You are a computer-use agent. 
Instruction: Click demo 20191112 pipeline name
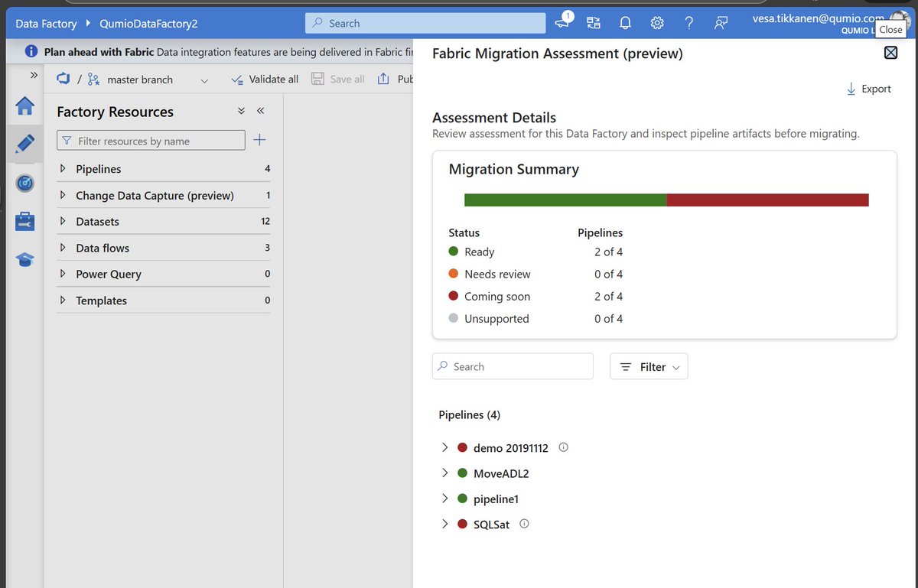click(511, 448)
